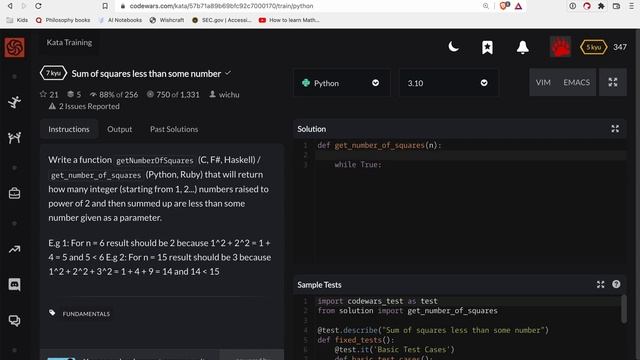Open the Python language dropdown
This screenshot has height=360, width=640.
click(x=342, y=83)
